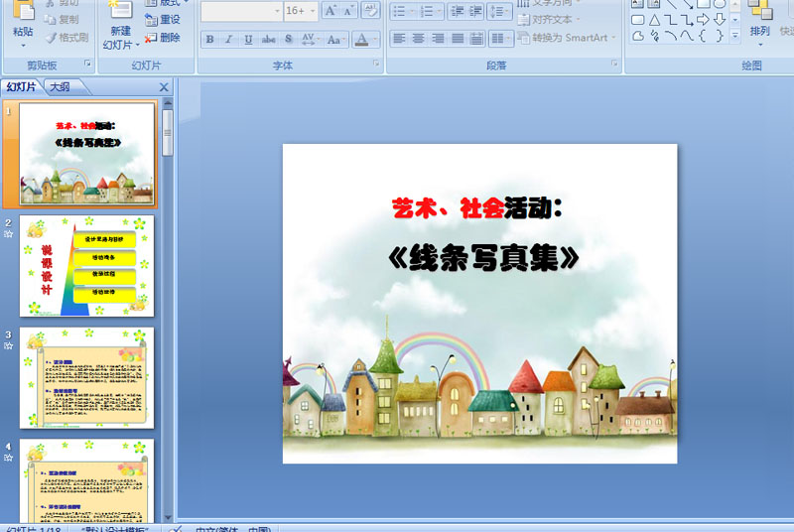Viewport: 794px width, 532px height.
Task: Select the rounded rectangle shape
Action: point(638,20)
